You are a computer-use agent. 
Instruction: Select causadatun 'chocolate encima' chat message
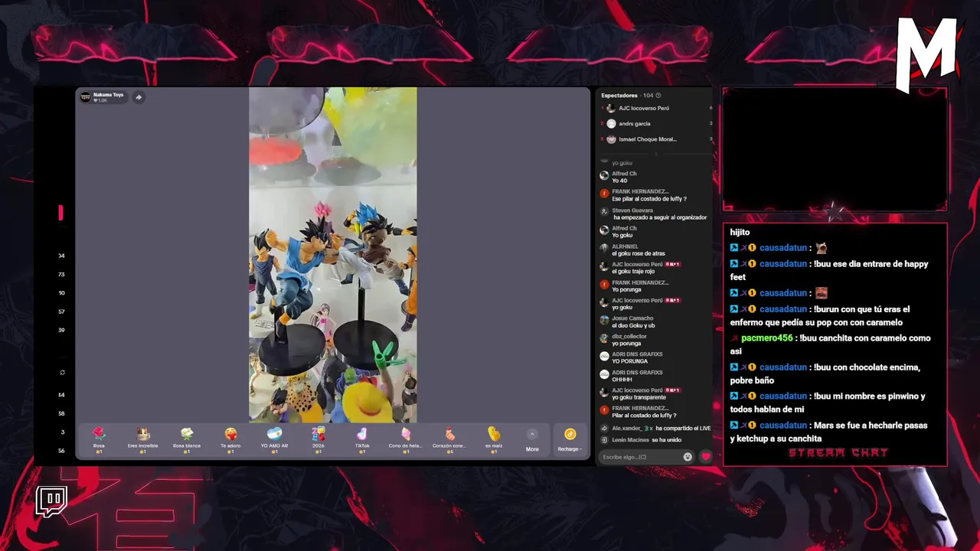825,373
